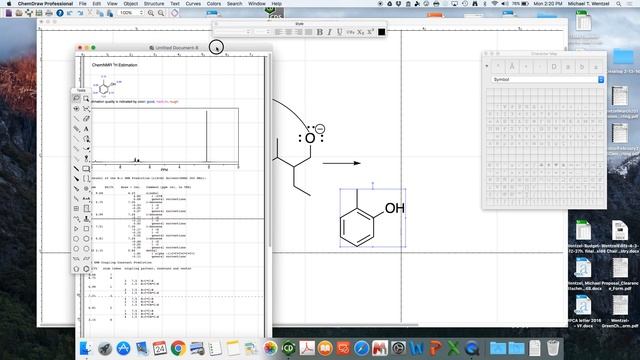Screen dimensions: 640x360
Task: Open the font size dropdown in Style toolbar
Action: (x=262, y=32)
